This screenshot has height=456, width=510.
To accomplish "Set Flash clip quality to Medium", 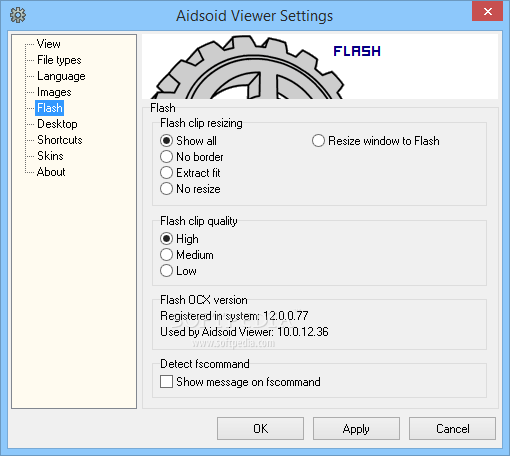I will [187, 255].
